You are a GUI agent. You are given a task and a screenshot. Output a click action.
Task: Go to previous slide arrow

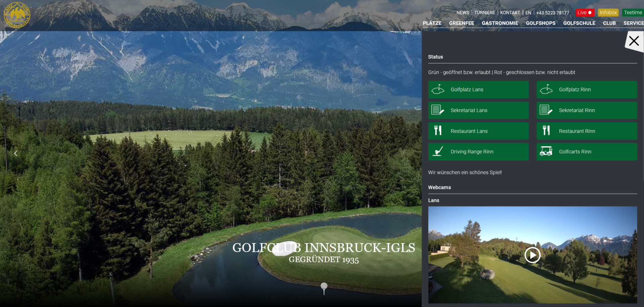tap(15, 153)
